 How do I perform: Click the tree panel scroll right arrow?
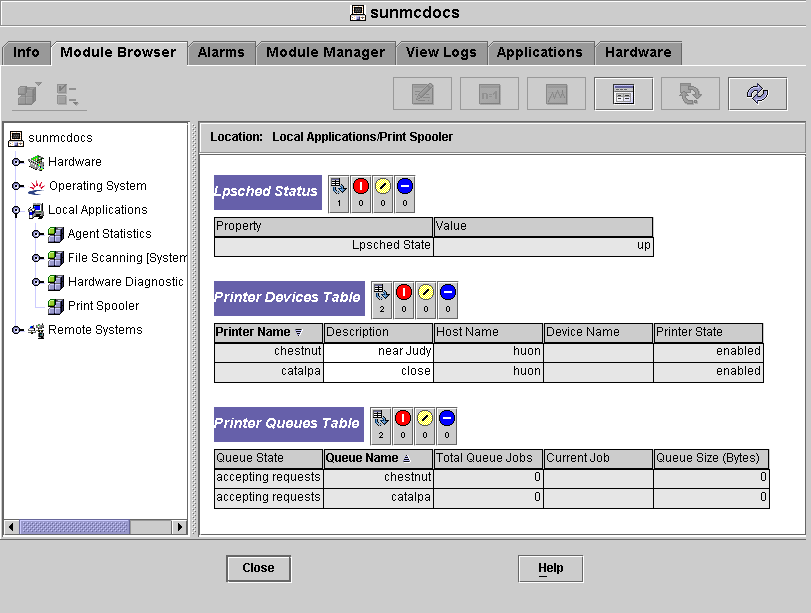coord(179,527)
